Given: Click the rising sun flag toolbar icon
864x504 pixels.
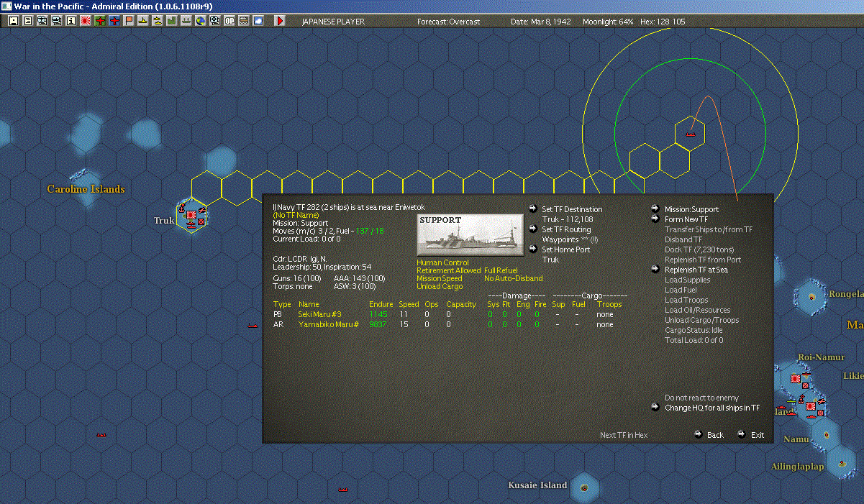Looking at the screenshot, I should click(x=86, y=22).
